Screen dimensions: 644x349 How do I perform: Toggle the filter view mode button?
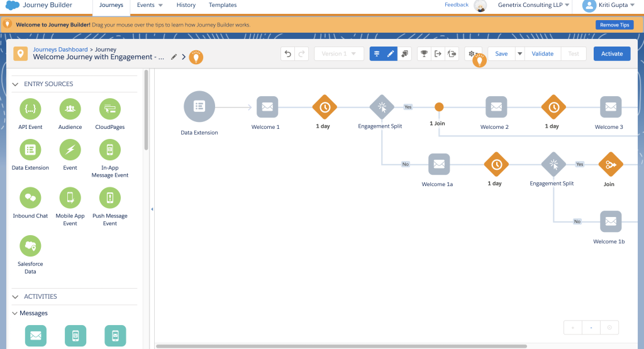(x=377, y=54)
